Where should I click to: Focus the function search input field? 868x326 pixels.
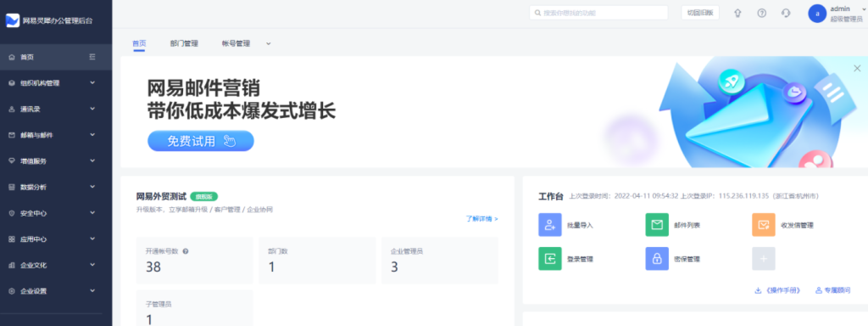(x=598, y=13)
